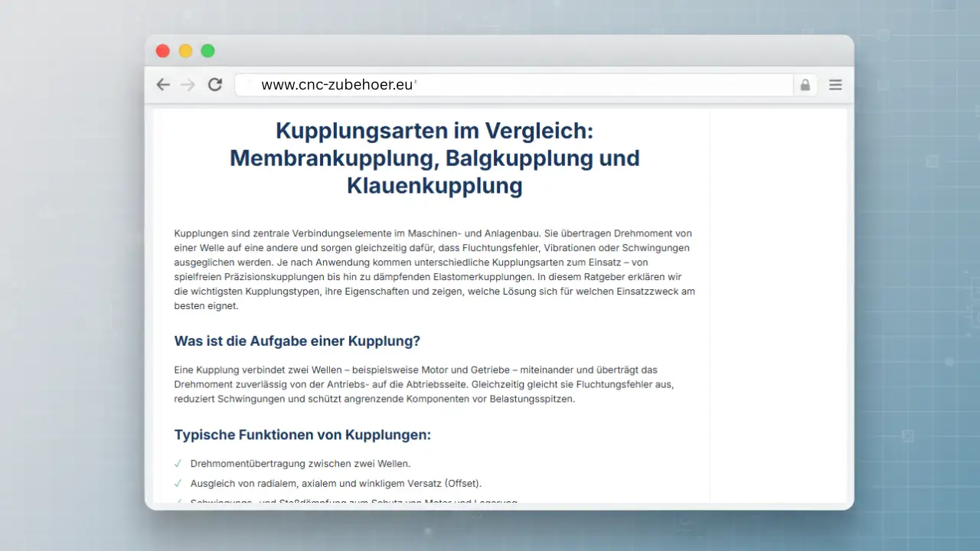Click the list item "Drehmomentübertragung zwischen zwei Wellen."
Image resolution: width=980 pixels, height=551 pixels.
(301, 464)
